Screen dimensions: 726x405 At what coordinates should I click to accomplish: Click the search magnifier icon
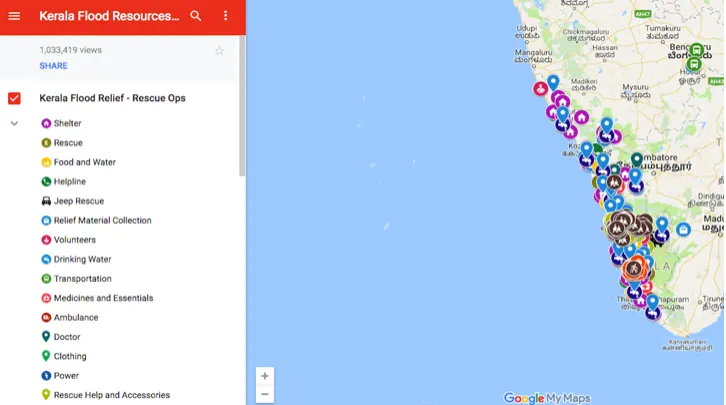196,16
